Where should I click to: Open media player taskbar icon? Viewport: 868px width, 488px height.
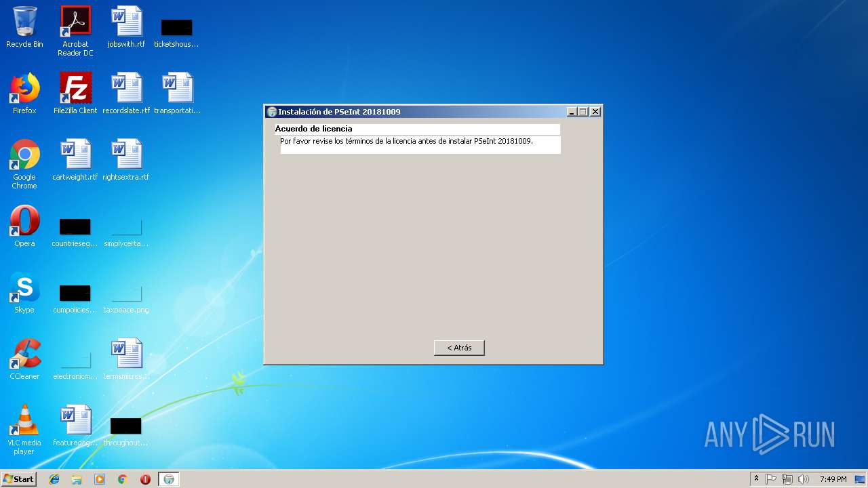tap(100, 479)
